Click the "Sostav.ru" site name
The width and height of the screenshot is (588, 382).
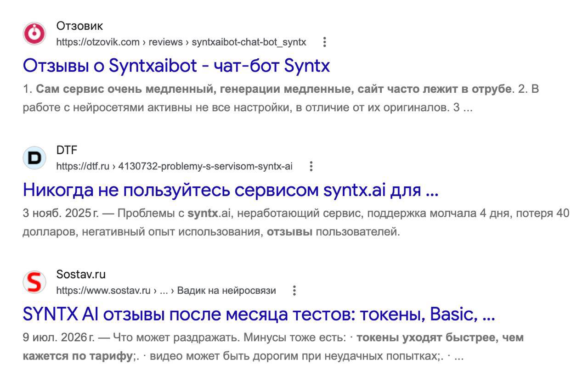[81, 275]
